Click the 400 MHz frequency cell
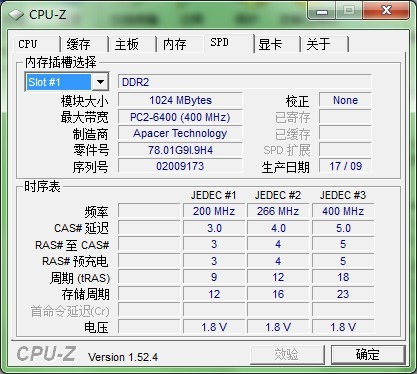Screen dimensions: 417x374 [x=343, y=211]
